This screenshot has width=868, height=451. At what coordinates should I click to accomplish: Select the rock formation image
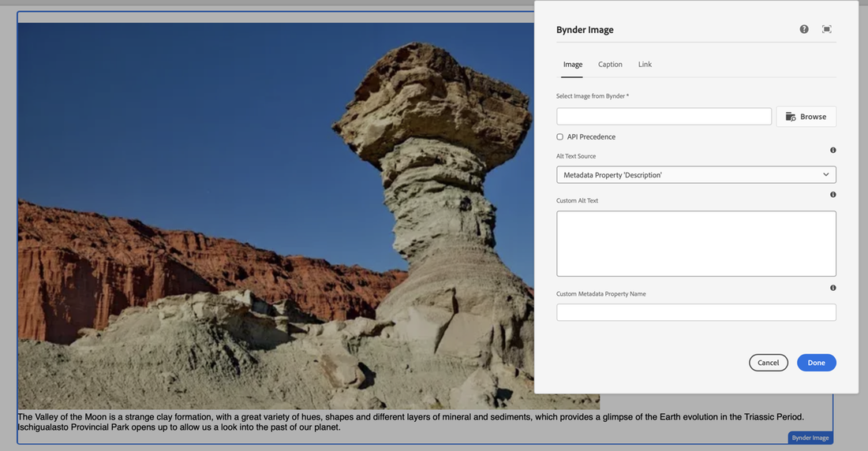click(276, 213)
